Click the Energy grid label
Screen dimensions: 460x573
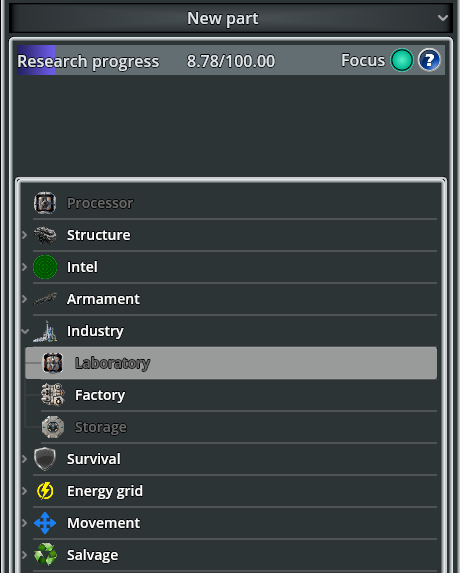(x=105, y=491)
